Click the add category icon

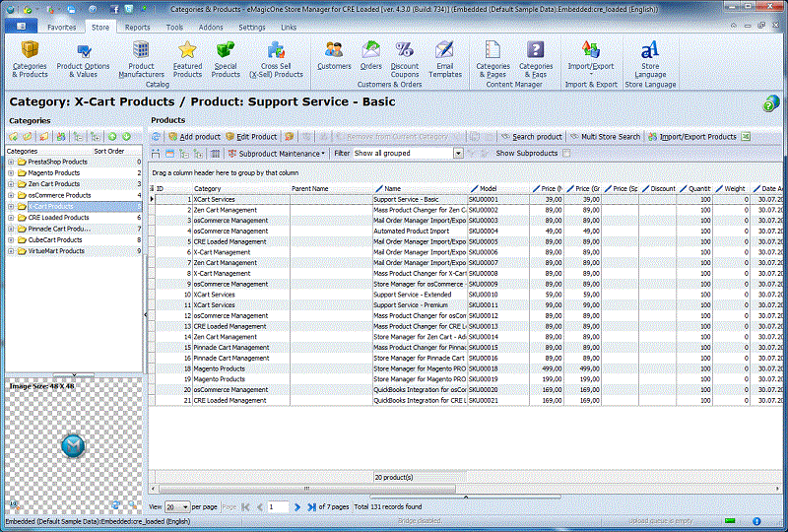(x=14, y=137)
